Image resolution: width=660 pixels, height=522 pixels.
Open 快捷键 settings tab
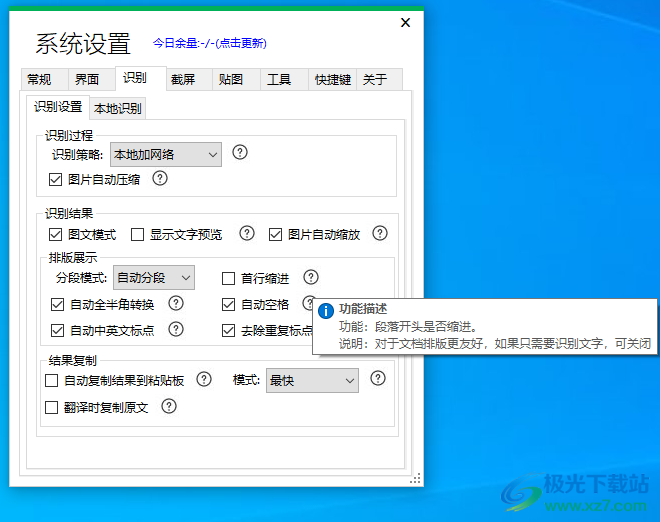tap(333, 79)
